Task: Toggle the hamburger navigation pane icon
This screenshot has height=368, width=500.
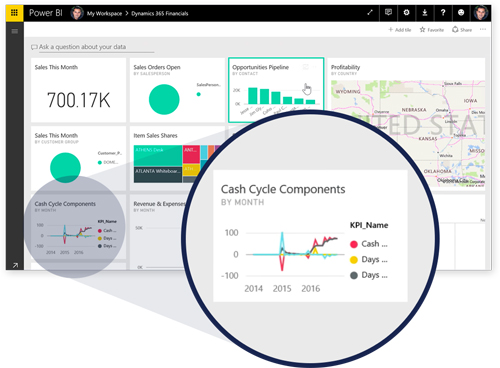Action: click(15, 31)
